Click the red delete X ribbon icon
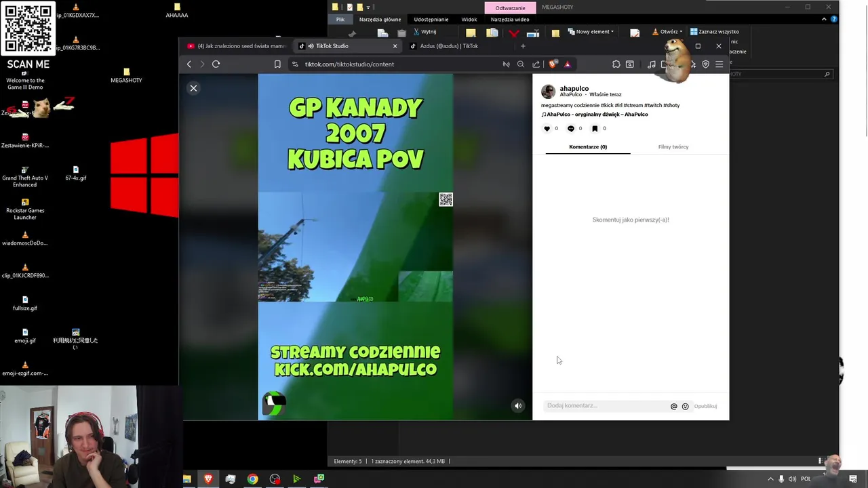The image size is (868, 488). [x=514, y=33]
